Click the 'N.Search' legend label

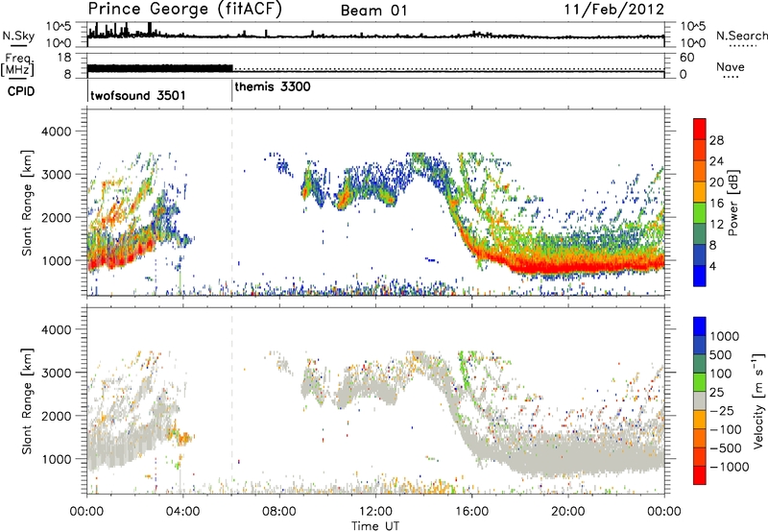click(741, 36)
